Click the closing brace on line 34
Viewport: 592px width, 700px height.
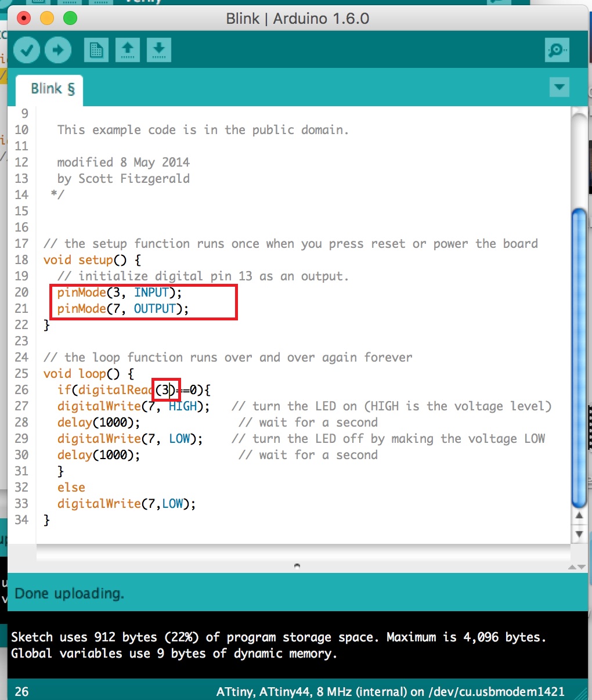[x=46, y=520]
